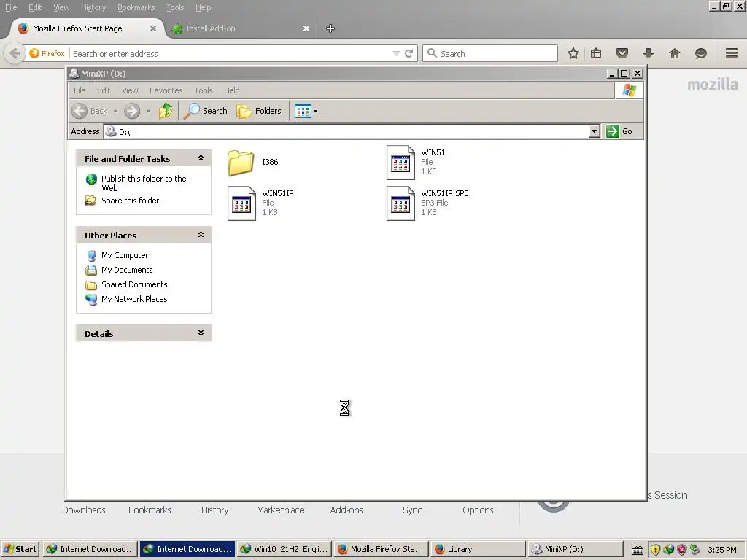The width and height of the screenshot is (747, 560).
Task: Click the yellow shield tray icon
Action: coord(656,550)
